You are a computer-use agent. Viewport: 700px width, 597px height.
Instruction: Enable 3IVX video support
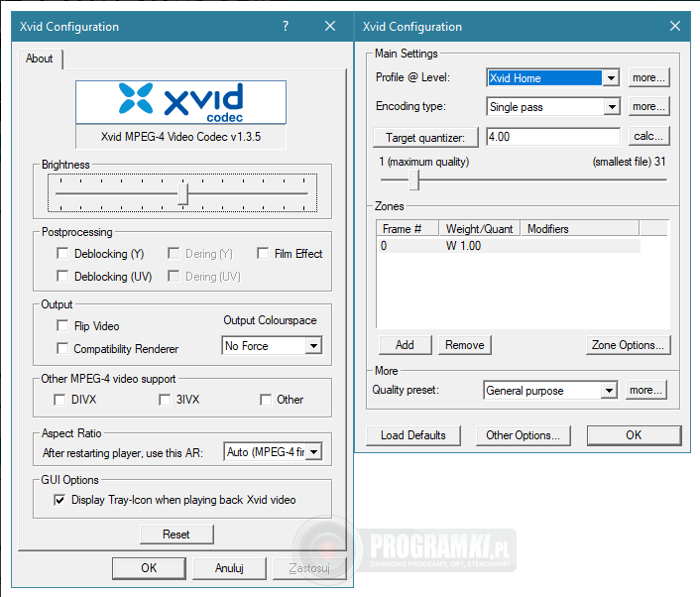click(x=165, y=400)
